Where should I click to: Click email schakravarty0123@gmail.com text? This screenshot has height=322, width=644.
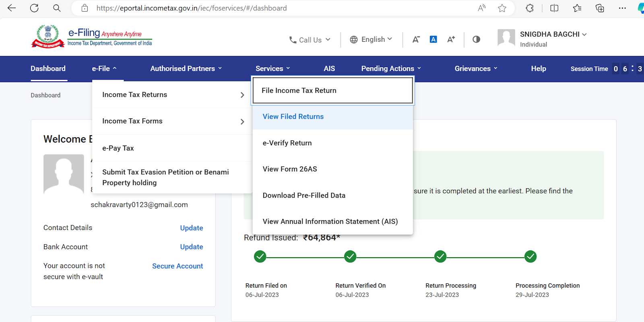tap(139, 204)
